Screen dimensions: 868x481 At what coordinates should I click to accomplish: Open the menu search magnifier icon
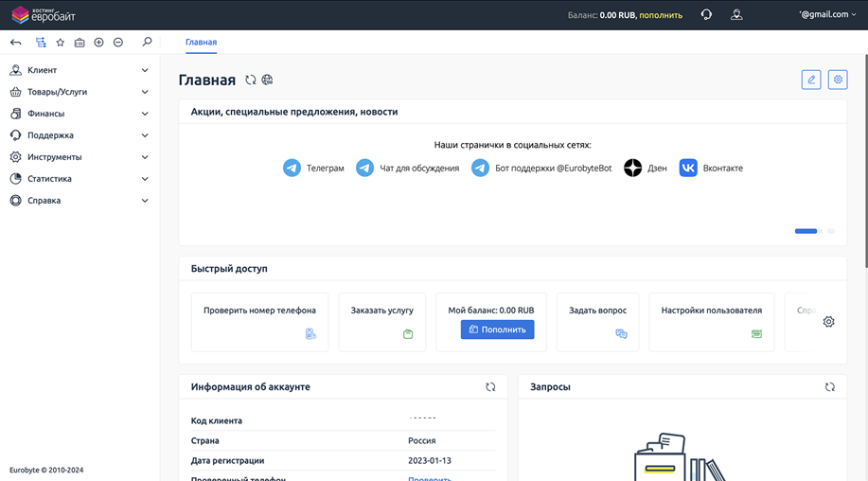pos(147,42)
